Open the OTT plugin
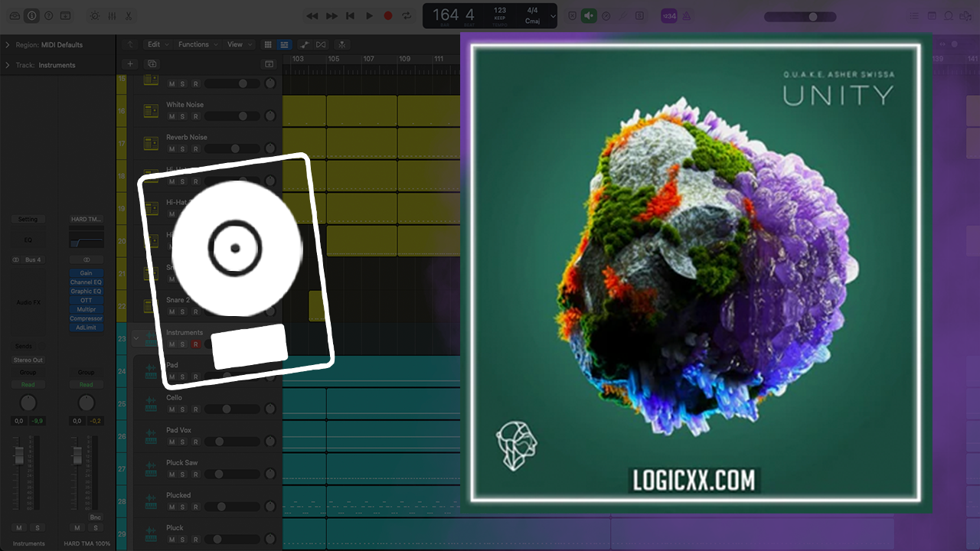Viewport: 980px width, 551px height. (x=86, y=300)
